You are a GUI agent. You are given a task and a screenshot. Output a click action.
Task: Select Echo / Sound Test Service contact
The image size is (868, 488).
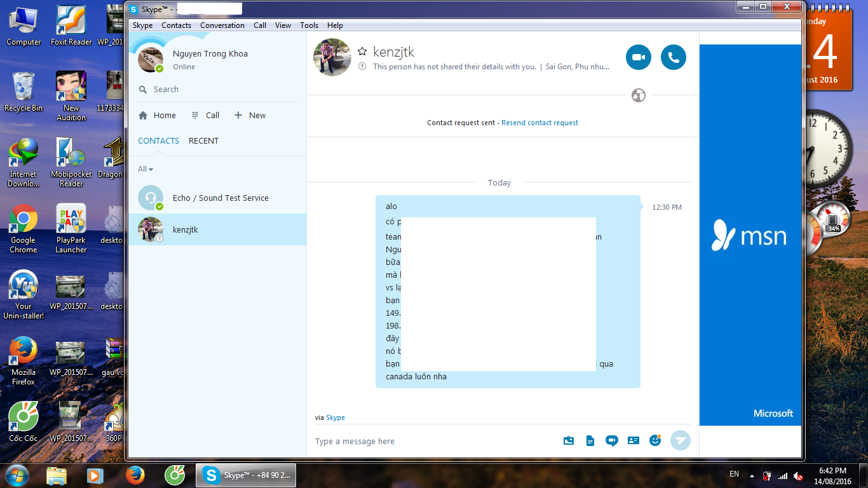pyautogui.click(x=217, y=198)
